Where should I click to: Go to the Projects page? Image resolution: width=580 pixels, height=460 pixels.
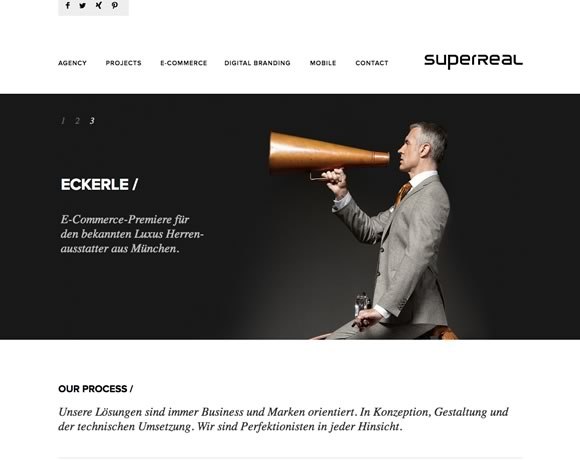point(124,63)
